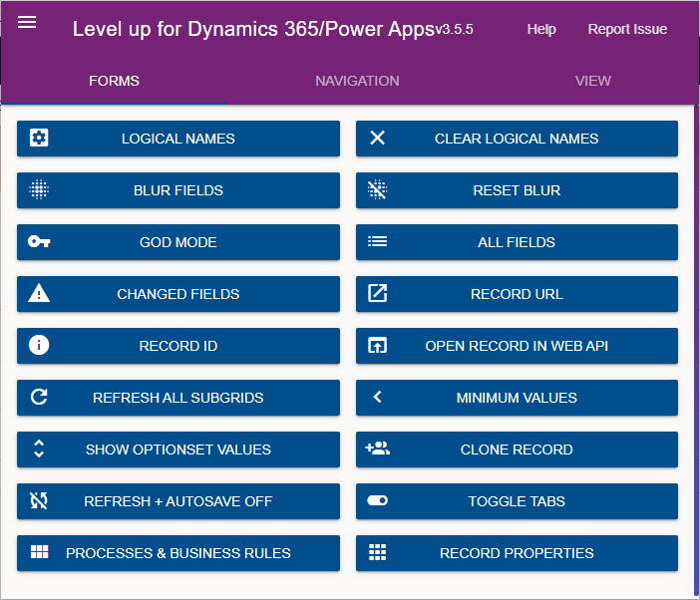
Task: Switch to the View tab
Action: coord(593,81)
